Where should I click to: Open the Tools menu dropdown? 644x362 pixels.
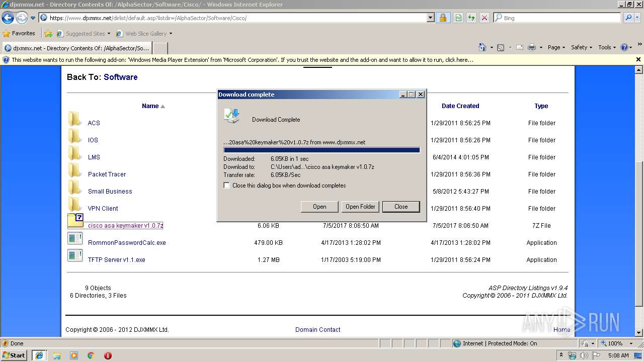click(607, 47)
